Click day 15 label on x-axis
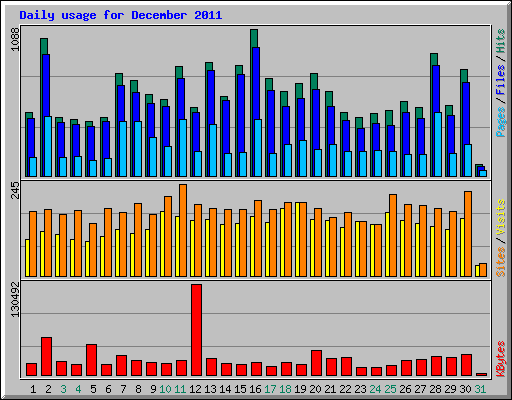Image resolution: width=512 pixels, height=400 pixels. (240, 389)
